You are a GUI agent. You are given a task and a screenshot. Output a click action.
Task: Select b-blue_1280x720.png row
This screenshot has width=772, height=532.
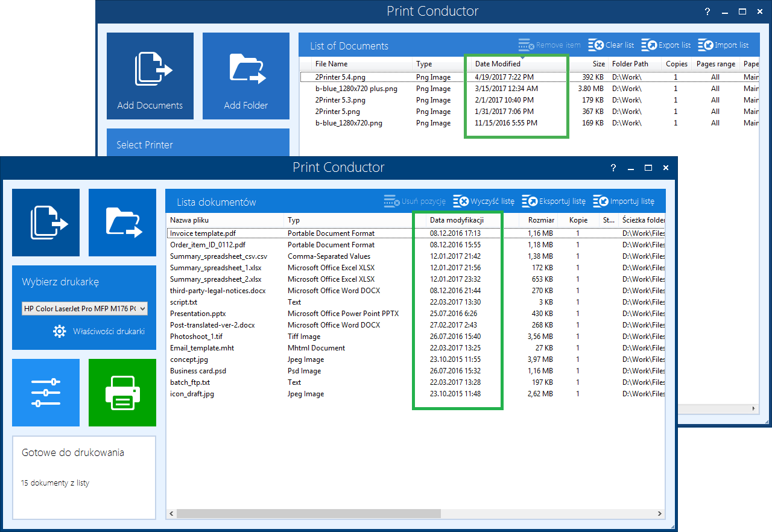530,123
